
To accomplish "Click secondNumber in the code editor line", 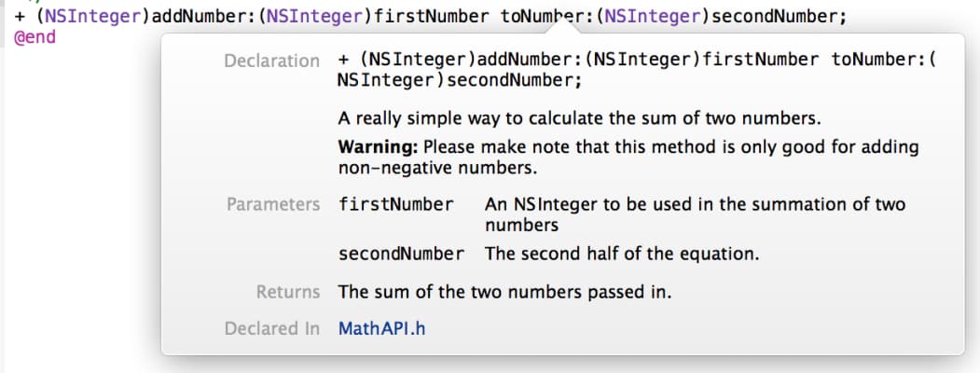I will click(778, 16).
